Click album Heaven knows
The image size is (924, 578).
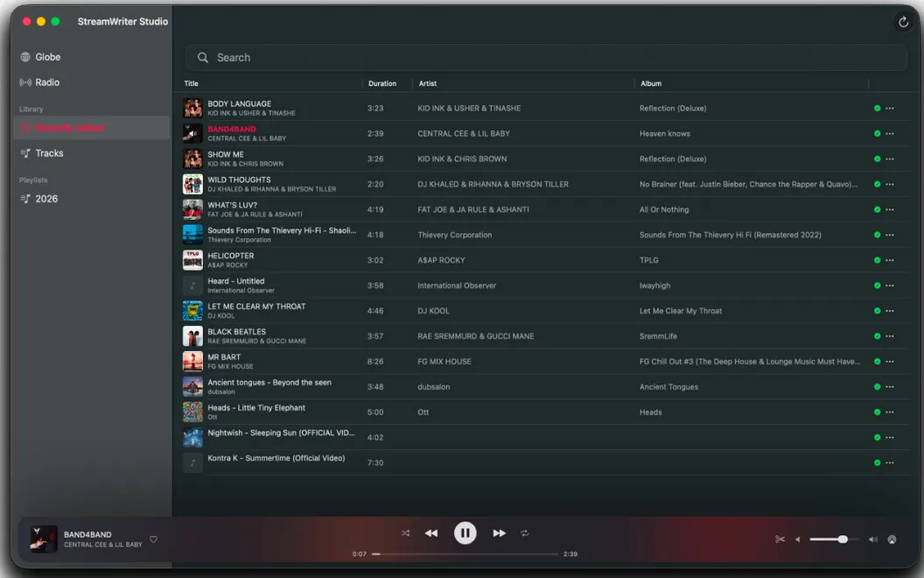665,134
